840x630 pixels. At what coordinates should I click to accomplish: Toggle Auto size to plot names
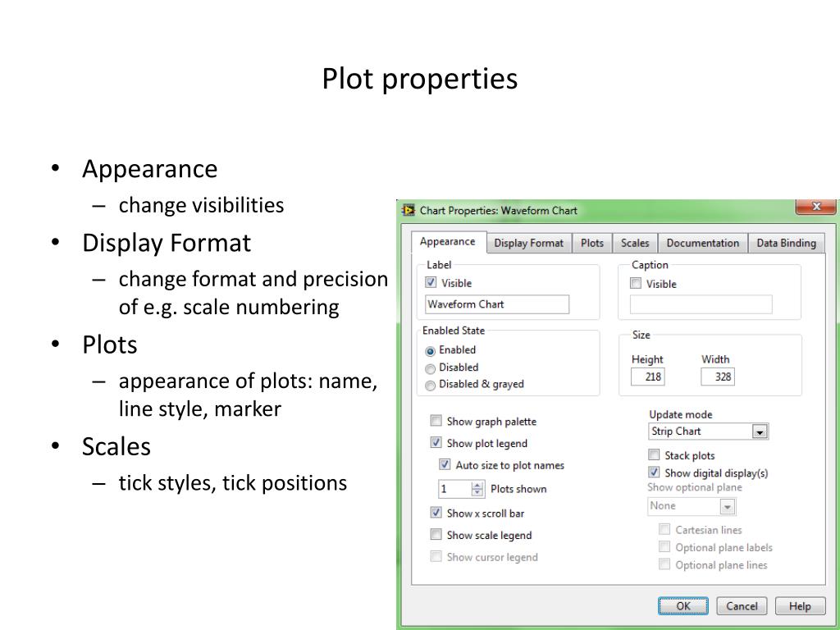pyautogui.click(x=445, y=464)
